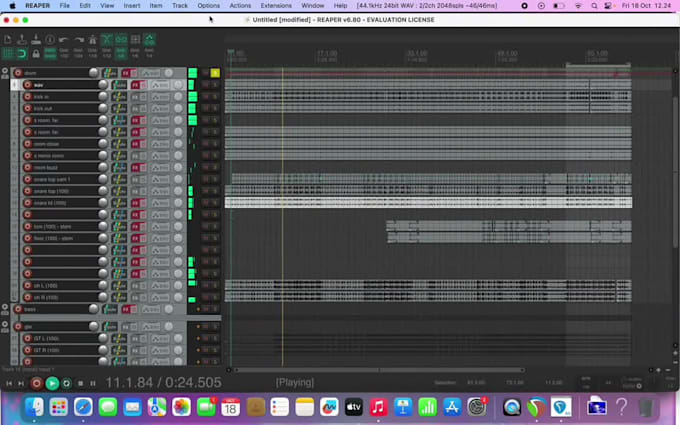Arm the kick out track for recording
This screenshot has width=680, height=425.
(x=28, y=108)
